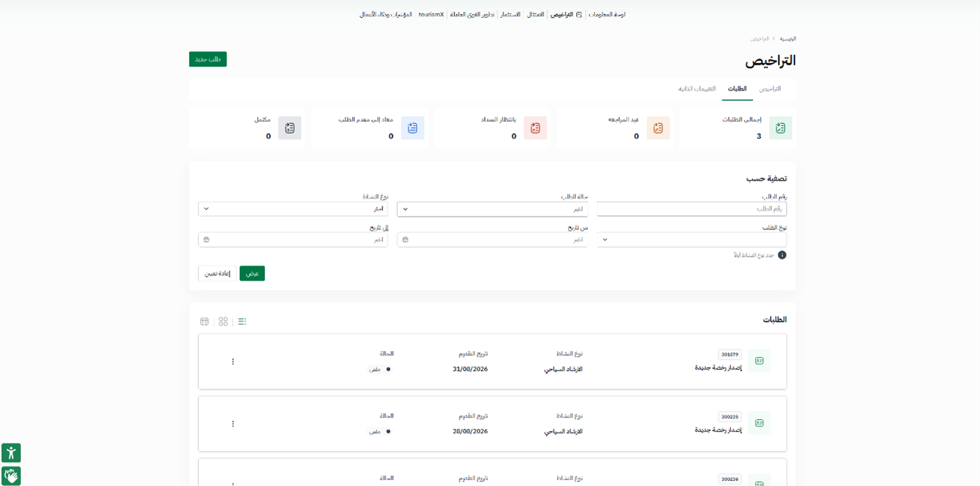The image size is (980, 486).
Task: Open 'الامتثال' in top navigation
Action: click(535, 14)
